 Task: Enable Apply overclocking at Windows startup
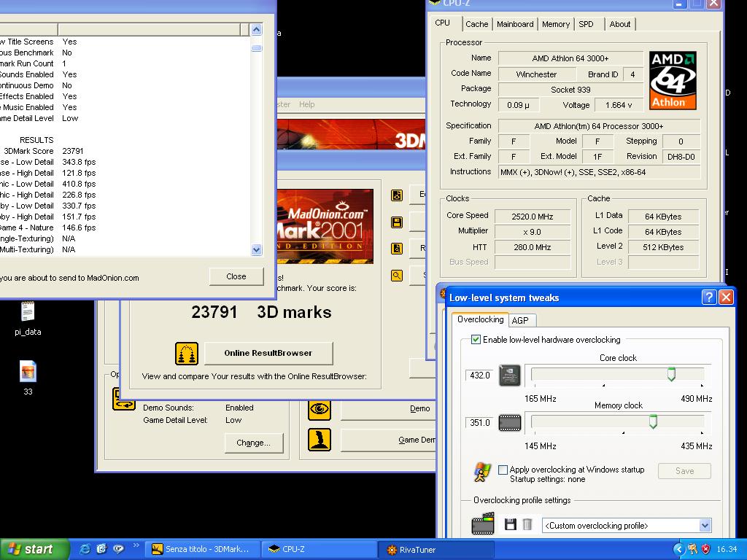503,470
